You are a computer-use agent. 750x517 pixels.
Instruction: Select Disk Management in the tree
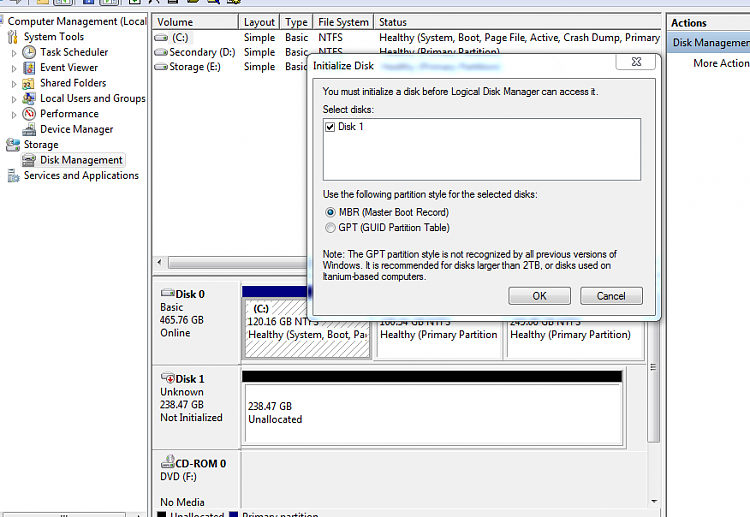pyautogui.click(x=81, y=160)
